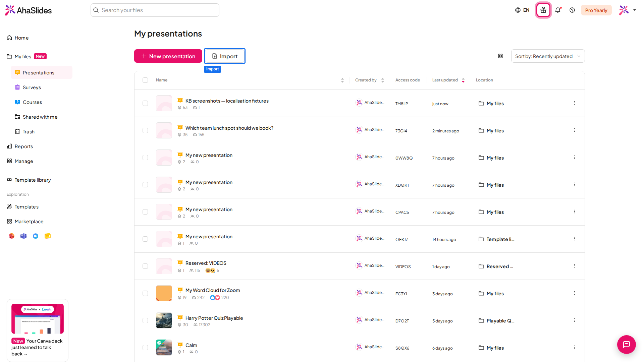Select checkbox for My Word Cloud for Zoom
This screenshot has width=644, height=362.
[x=145, y=293]
